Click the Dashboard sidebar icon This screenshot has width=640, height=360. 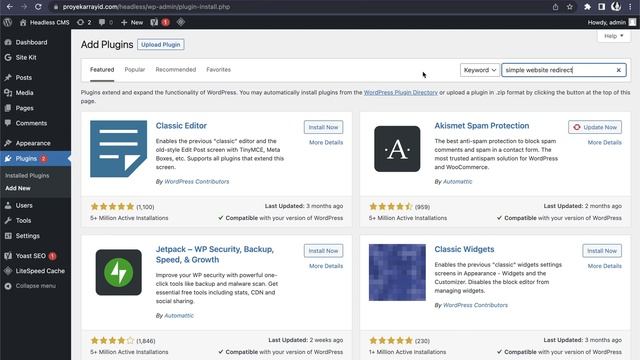pos(8,42)
